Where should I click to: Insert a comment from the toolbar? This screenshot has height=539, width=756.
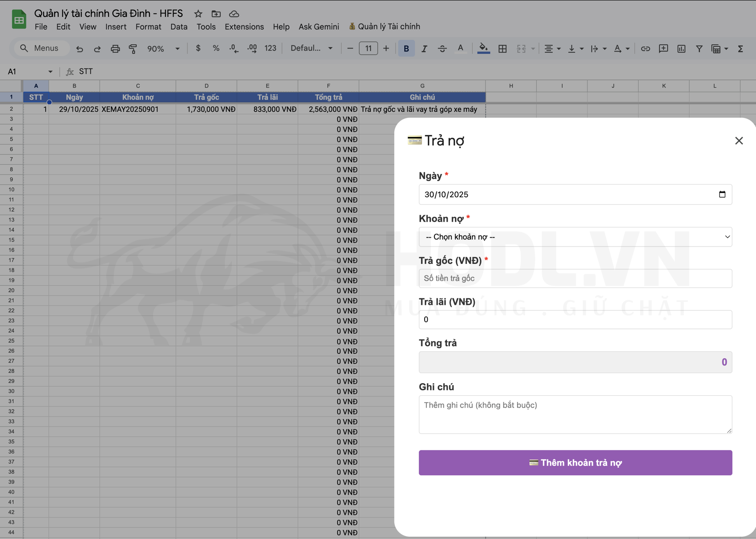click(664, 48)
